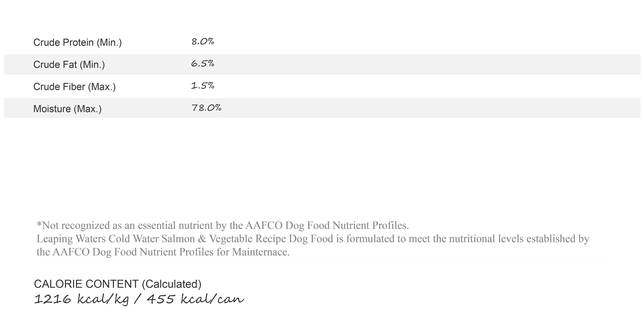Select the 1216 kcal/kg value
The height and width of the screenshot is (328, 644).
click(82, 299)
